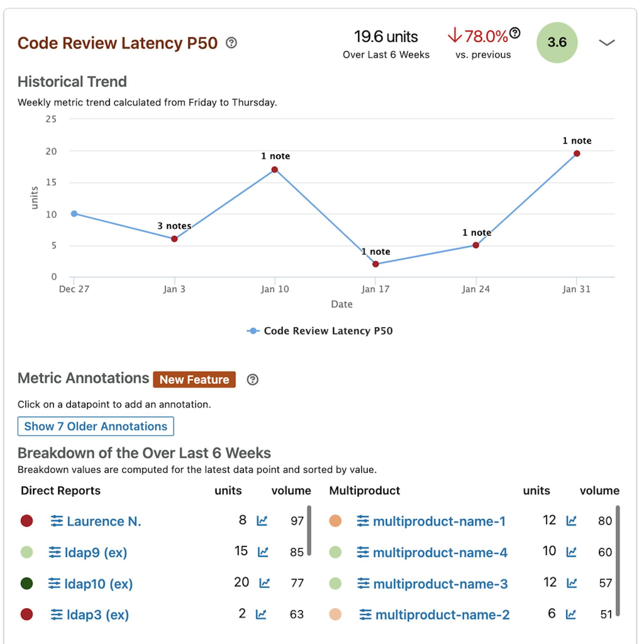Image resolution: width=644 pixels, height=644 pixels.
Task: Click help icon next to Code Review Latency P50
Action: 231,43
